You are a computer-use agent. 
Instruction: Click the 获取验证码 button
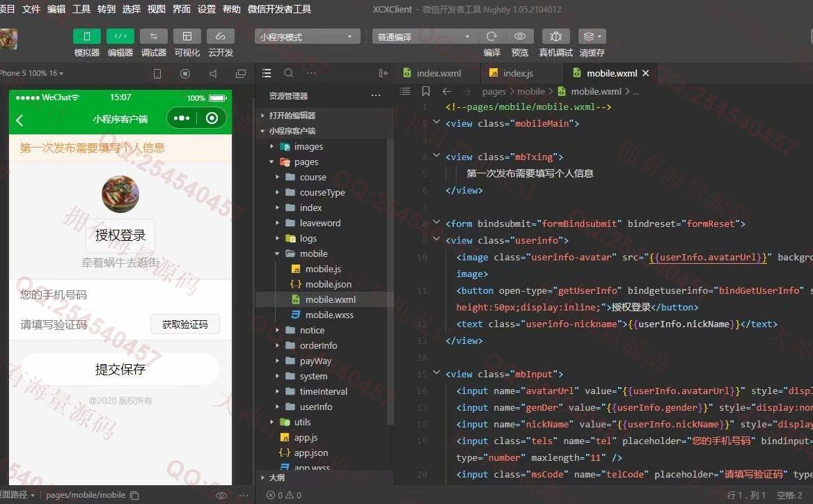(x=184, y=324)
